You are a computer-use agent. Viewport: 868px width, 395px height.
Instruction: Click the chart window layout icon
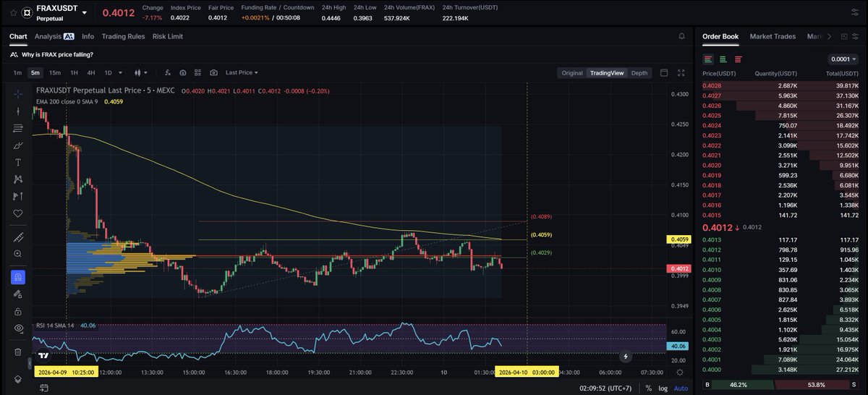tap(665, 72)
